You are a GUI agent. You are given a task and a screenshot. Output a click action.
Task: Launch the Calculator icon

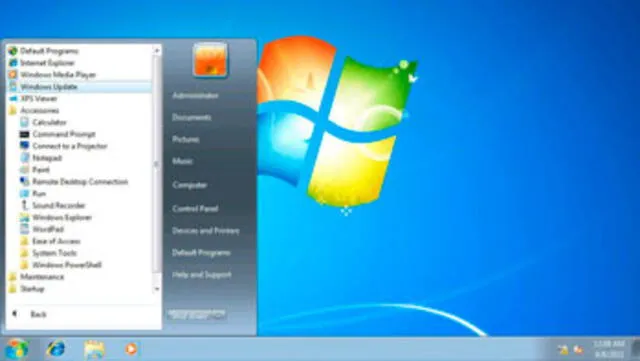point(24,122)
